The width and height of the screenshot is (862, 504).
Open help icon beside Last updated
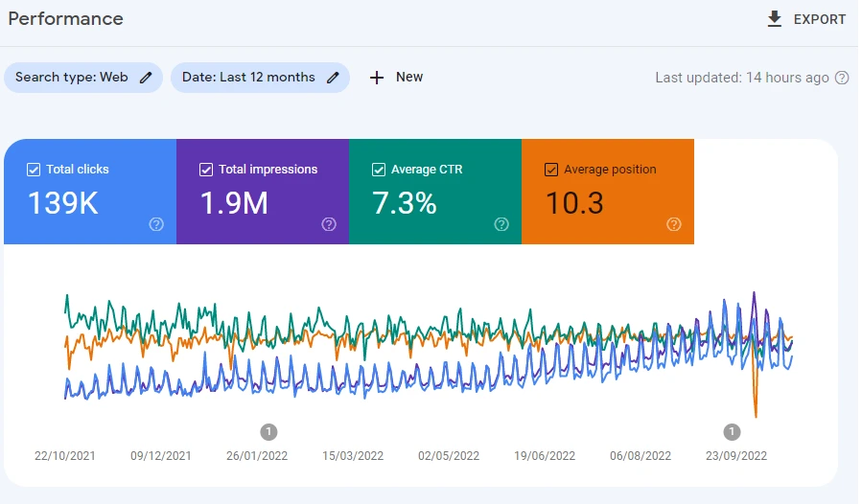click(842, 78)
